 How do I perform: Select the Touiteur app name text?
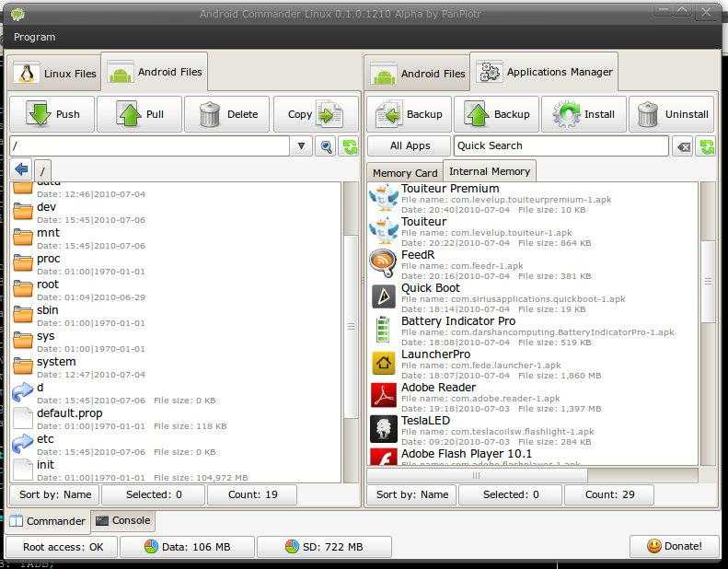coord(423,222)
